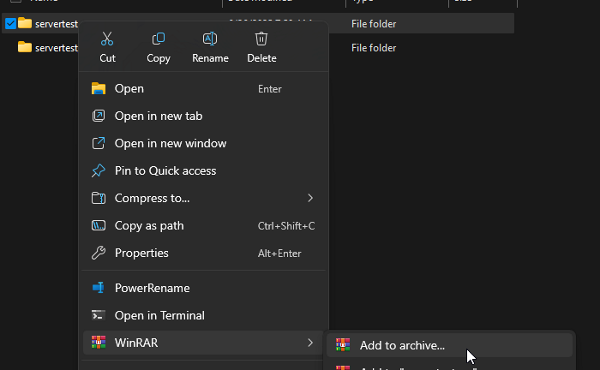
Task: Choose Open in Terminal
Action: (x=203, y=316)
